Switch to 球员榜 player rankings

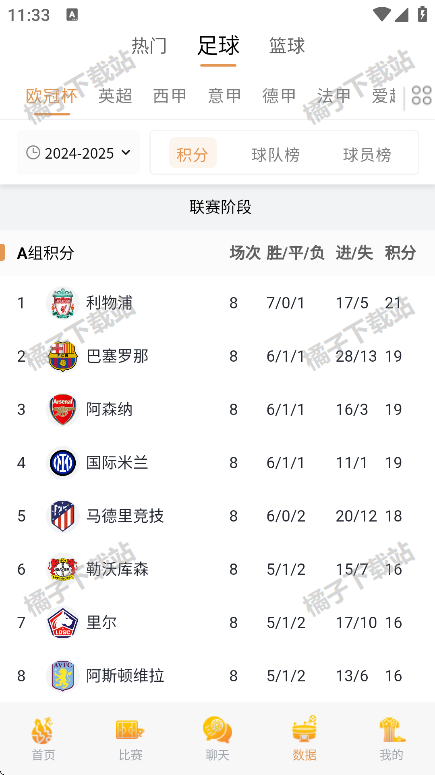pos(367,155)
